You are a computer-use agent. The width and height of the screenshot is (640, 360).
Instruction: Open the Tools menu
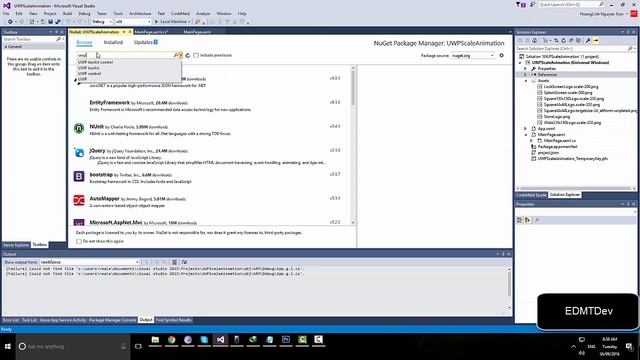[118, 13]
